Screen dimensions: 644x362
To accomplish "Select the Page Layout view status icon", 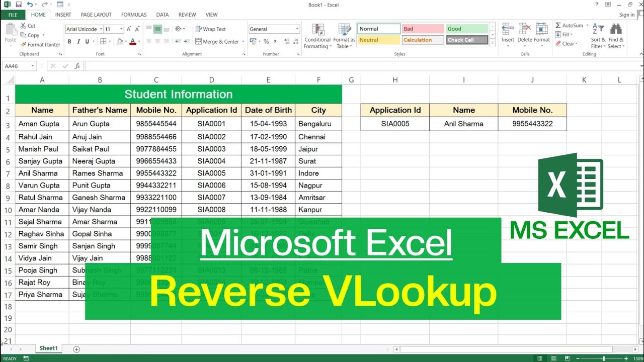I will click(x=554, y=358).
